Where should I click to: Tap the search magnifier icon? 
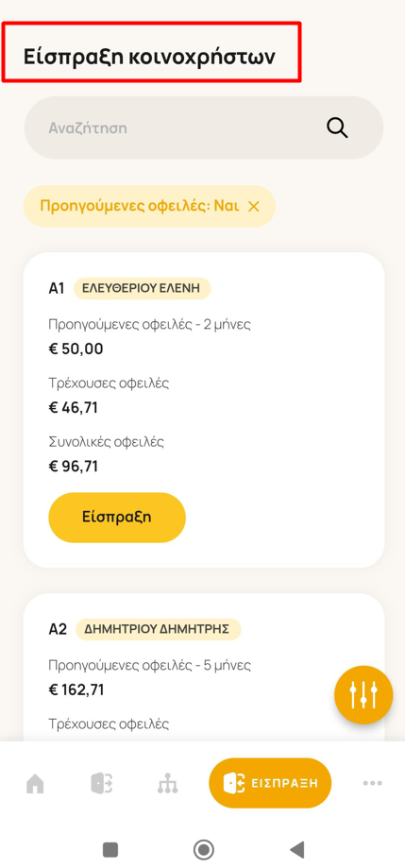(336, 128)
